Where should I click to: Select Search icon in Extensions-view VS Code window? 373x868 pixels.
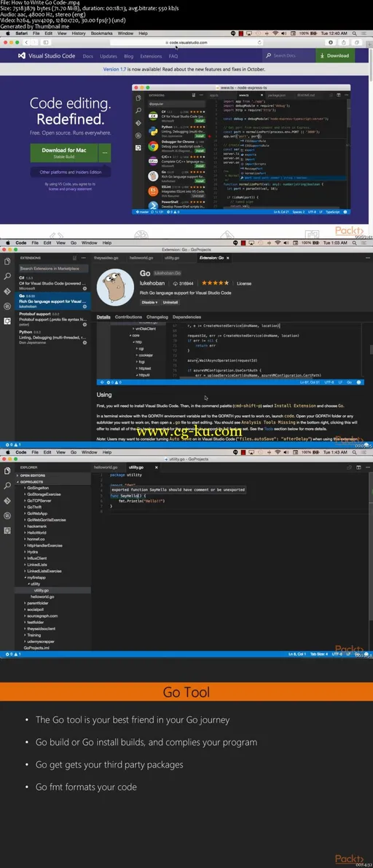pos(7,276)
